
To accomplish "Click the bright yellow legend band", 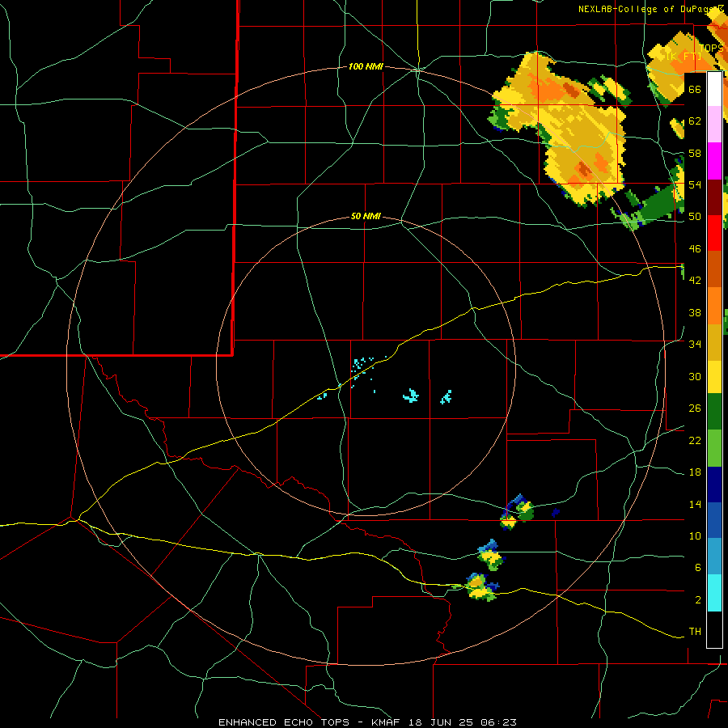I will 714,377.
